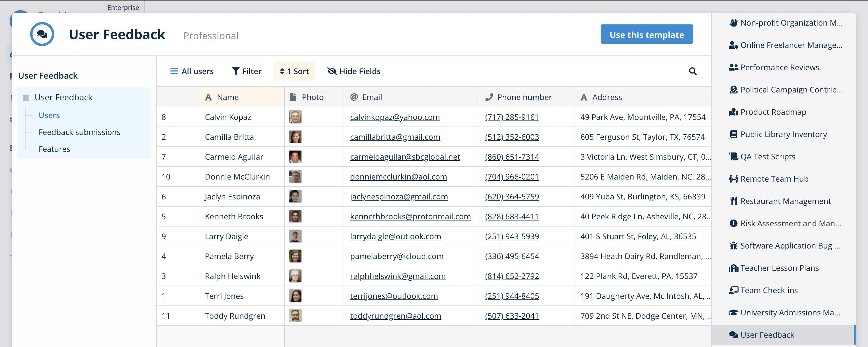Select the Product Roadmap template icon
868x347 pixels.
tap(734, 112)
